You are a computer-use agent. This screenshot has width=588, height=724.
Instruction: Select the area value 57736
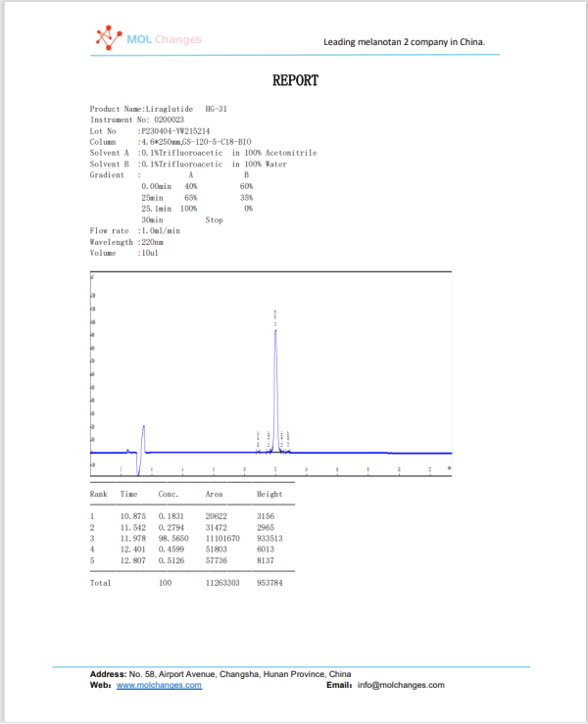coord(217,560)
